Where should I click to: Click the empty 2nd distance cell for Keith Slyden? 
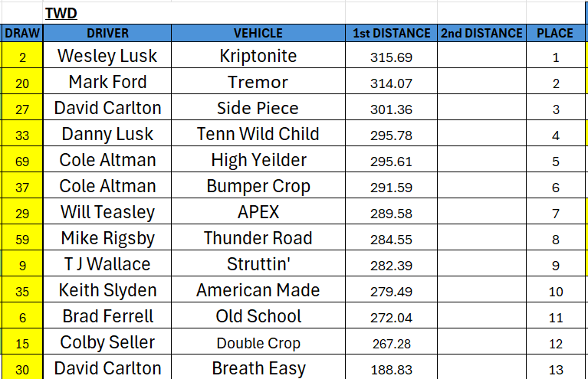click(481, 291)
